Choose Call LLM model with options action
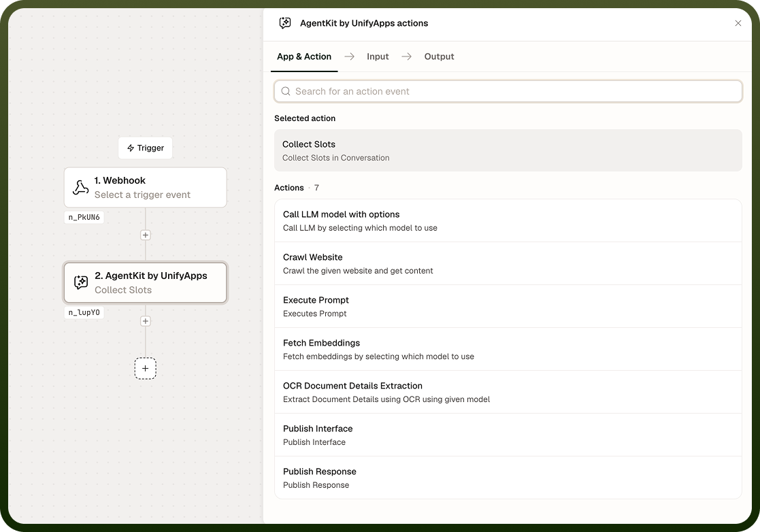The image size is (760, 532). tap(508, 220)
